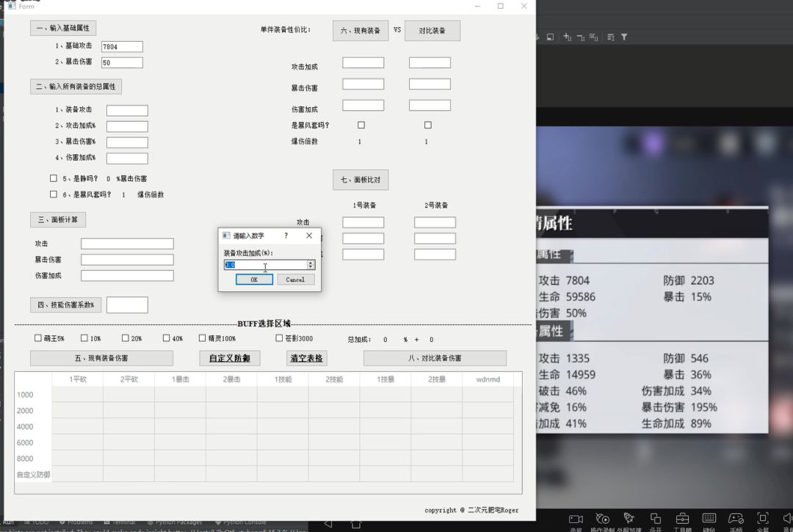793x532 pixels.
Task: Click the 现有装备 攻击加成 field
Action: 363,62
